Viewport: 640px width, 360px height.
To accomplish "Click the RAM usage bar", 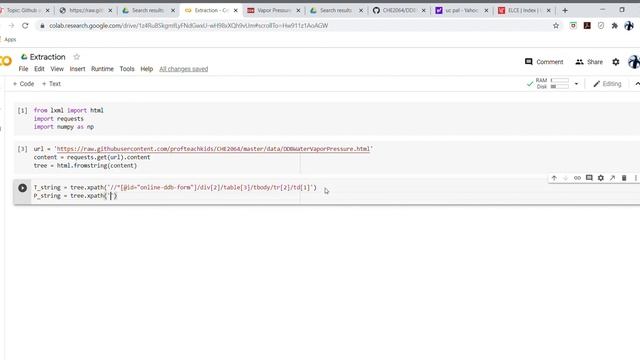I will tap(560, 80).
